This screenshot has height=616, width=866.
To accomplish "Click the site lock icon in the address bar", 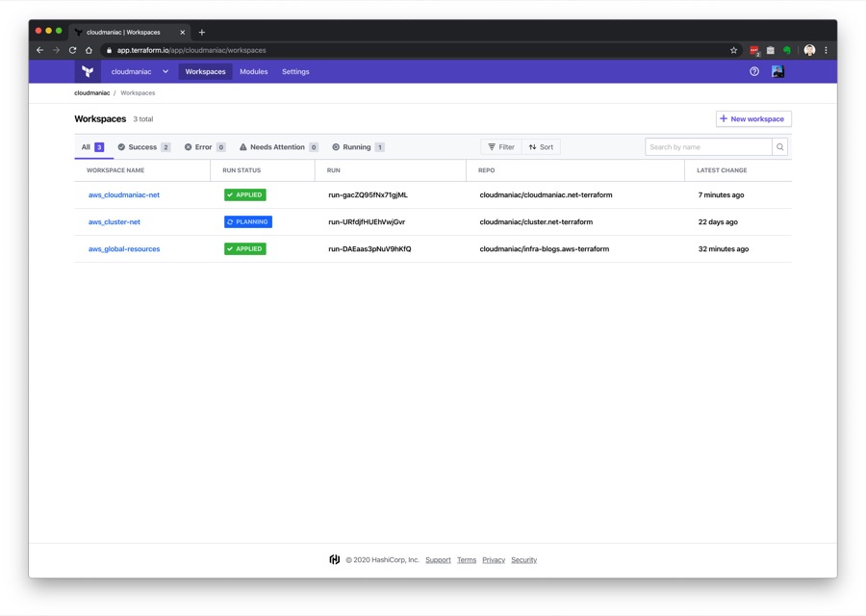I will click(109, 50).
